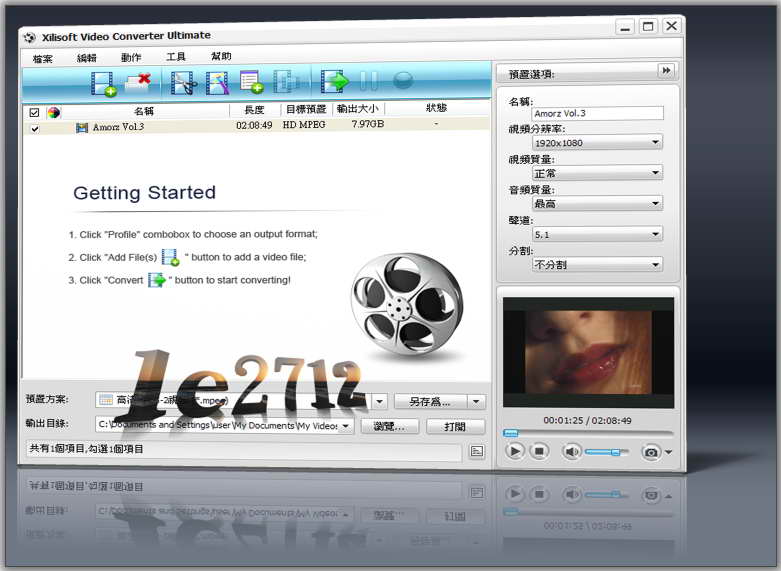The height and width of the screenshot is (571, 781).
Task: Expand the 預置方案 profile combobox arrow
Action: (380, 401)
